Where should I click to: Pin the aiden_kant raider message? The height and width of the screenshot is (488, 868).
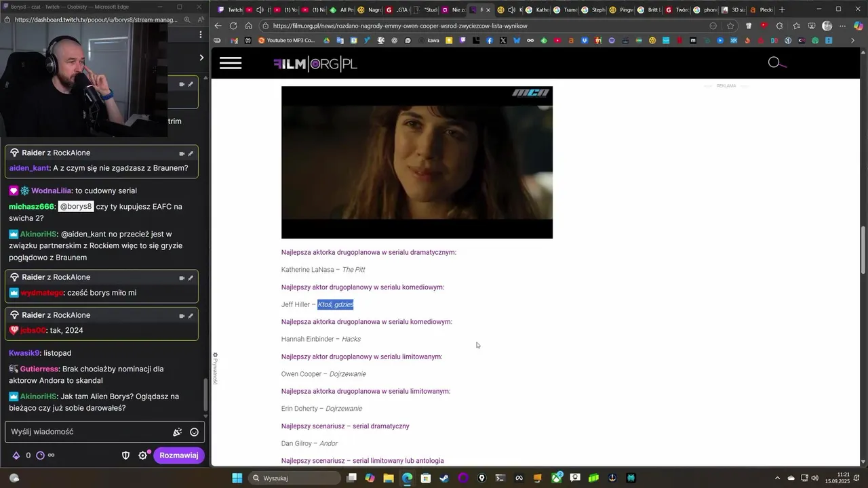191,153
